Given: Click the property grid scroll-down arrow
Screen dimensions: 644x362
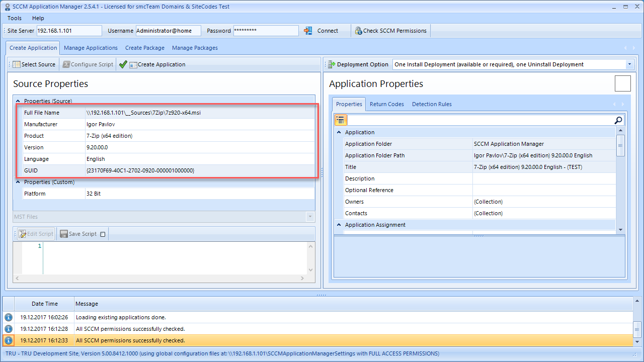Looking at the screenshot, I should tap(620, 229).
